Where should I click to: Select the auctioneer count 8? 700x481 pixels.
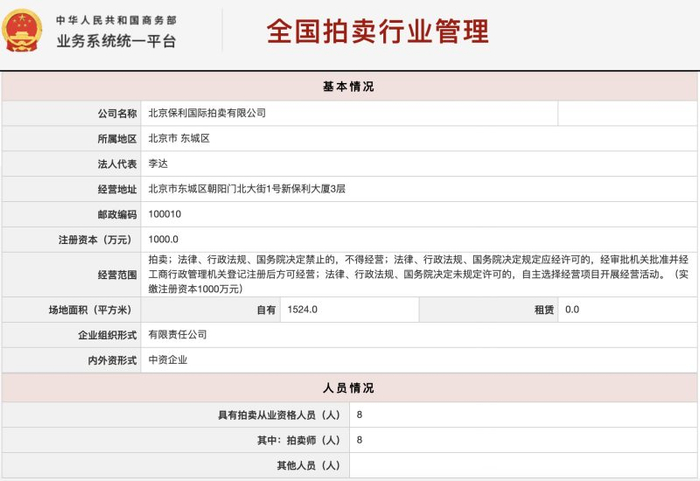coord(359,440)
